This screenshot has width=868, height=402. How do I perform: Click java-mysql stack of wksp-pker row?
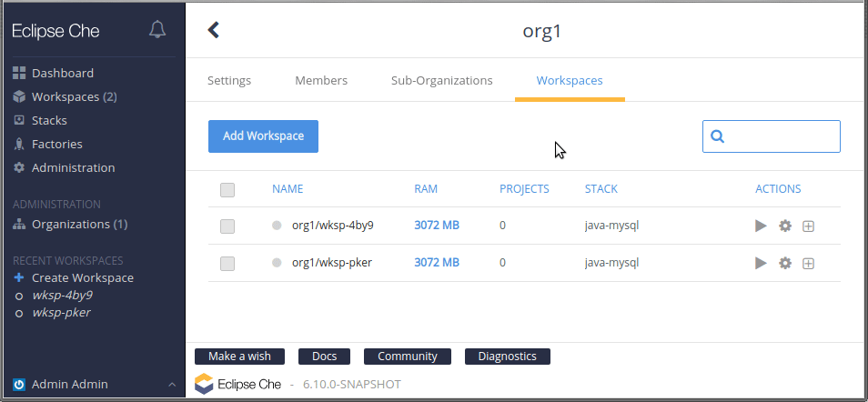[611, 263]
